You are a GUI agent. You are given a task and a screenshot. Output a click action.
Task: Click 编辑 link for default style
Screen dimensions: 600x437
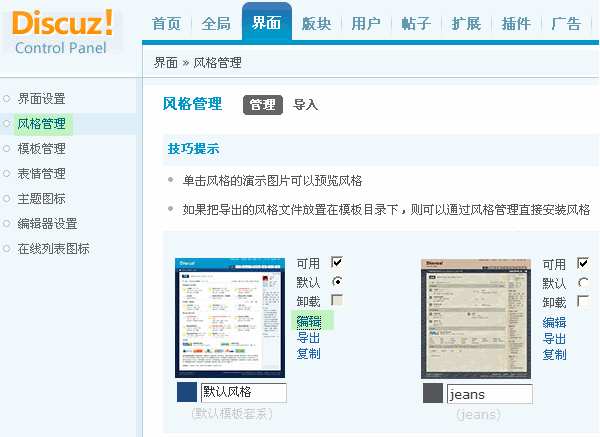(x=309, y=321)
